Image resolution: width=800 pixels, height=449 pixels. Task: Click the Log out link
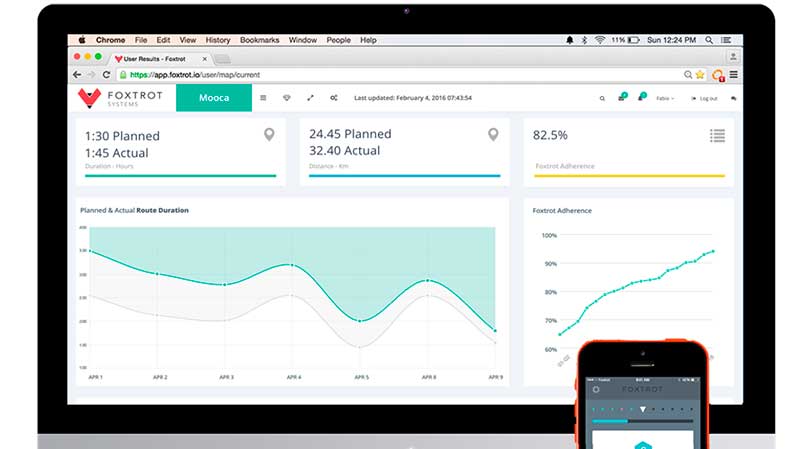click(x=705, y=99)
